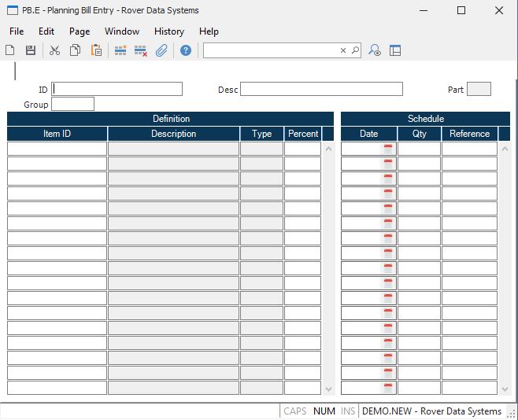Clear the toolbar search box with X
The height and width of the screenshot is (420, 518).
click(343, 50)
